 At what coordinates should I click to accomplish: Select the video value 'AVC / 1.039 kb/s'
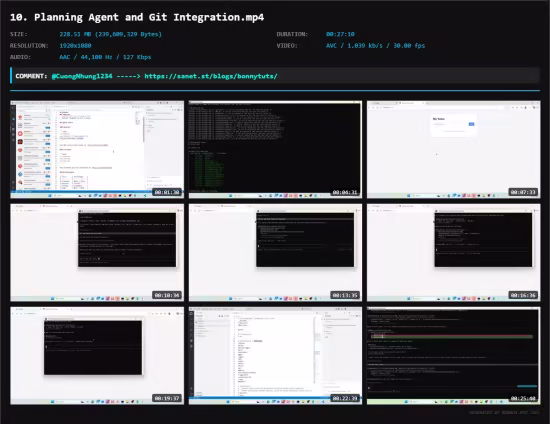[x=354, y=46]
